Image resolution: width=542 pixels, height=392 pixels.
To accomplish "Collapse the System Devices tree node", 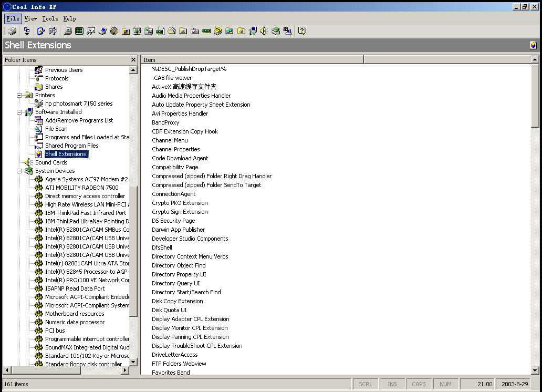I will click(x=19, y=171).
